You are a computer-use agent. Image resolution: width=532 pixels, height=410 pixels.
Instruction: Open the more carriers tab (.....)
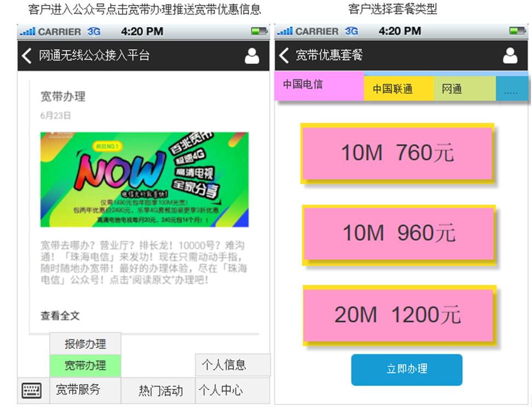tap(512, 89)
